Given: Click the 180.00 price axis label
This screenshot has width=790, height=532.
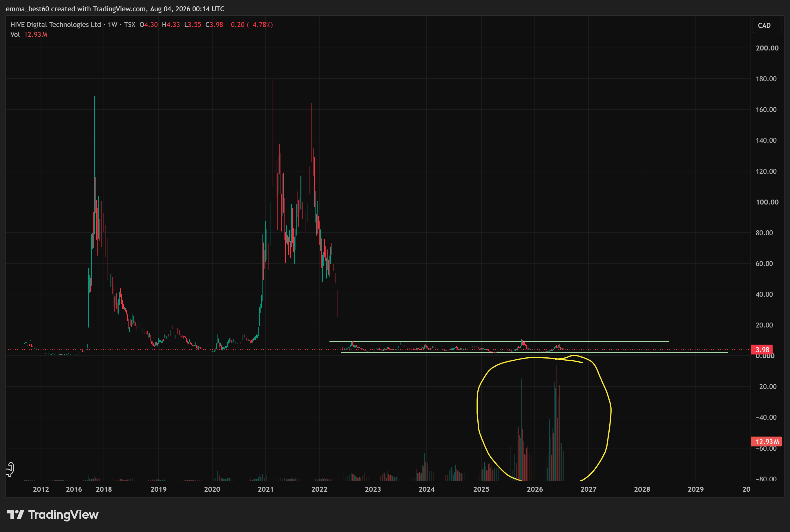Looking at the screenshot, I should [766, 79].
